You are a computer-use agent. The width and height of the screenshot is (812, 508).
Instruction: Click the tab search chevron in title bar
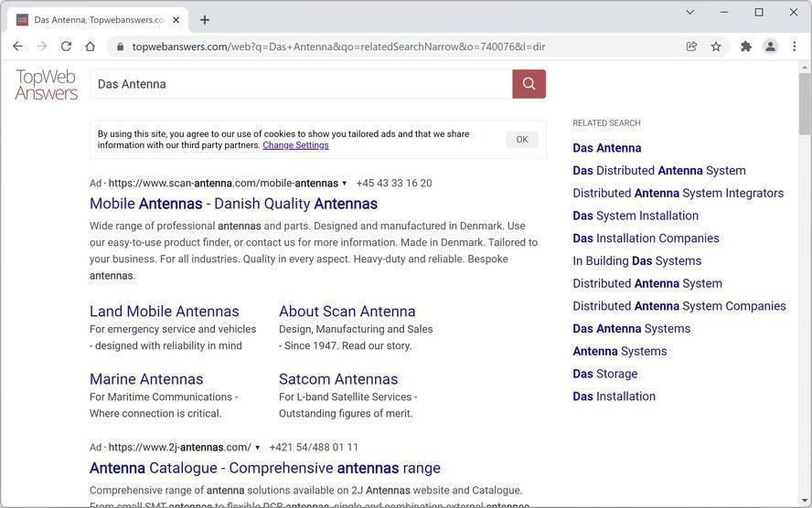click(x=689, y=12)
